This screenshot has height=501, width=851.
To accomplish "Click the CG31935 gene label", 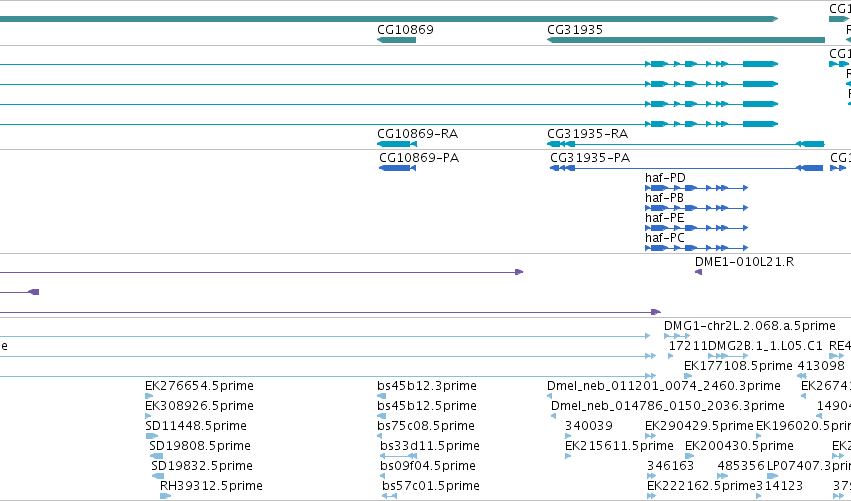I will point(575,30).
